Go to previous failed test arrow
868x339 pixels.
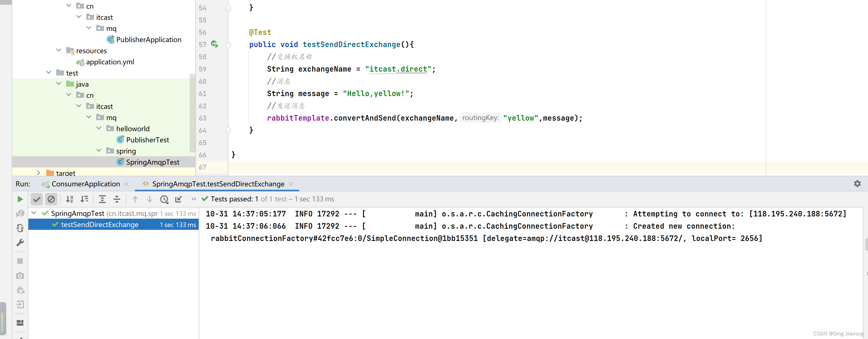[135, 199]
